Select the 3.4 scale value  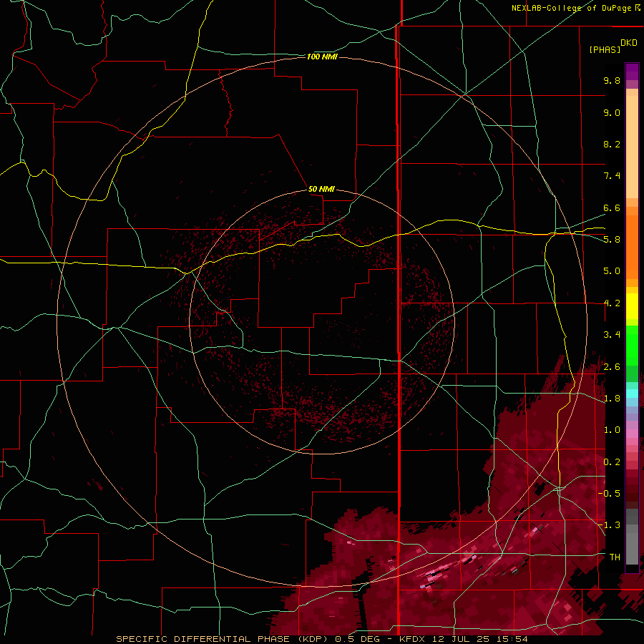coord(612,335)
